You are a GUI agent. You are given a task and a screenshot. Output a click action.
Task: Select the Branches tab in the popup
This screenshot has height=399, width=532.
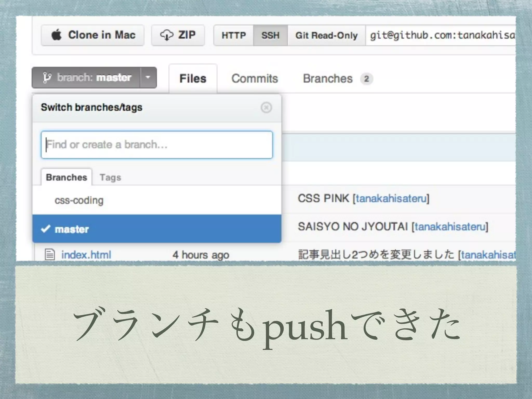[x=66, y=177]
